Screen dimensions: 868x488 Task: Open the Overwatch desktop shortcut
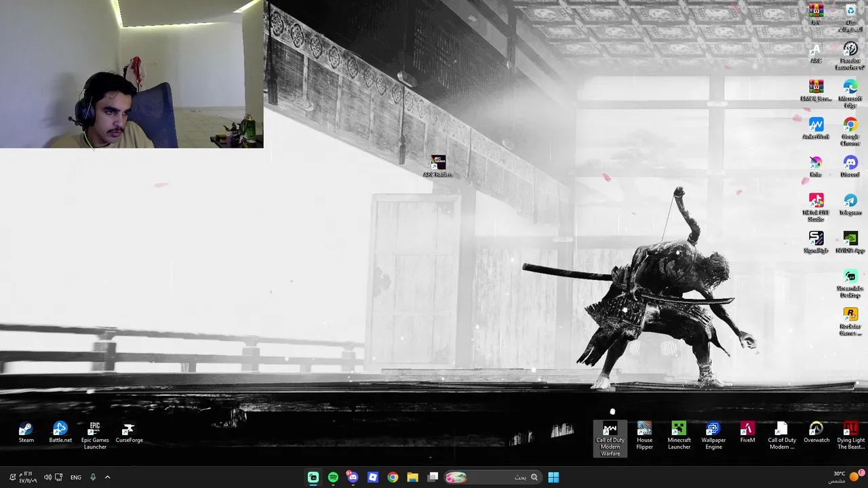pos(816,432)
